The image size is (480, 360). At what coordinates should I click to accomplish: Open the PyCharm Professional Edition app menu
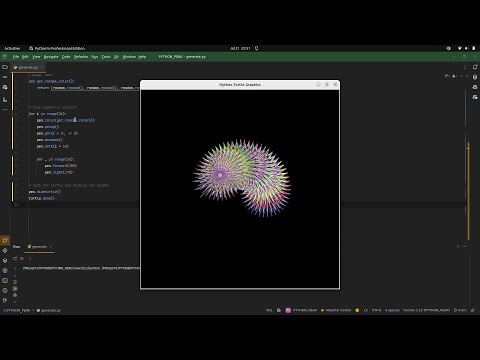(x=57, y=48)
